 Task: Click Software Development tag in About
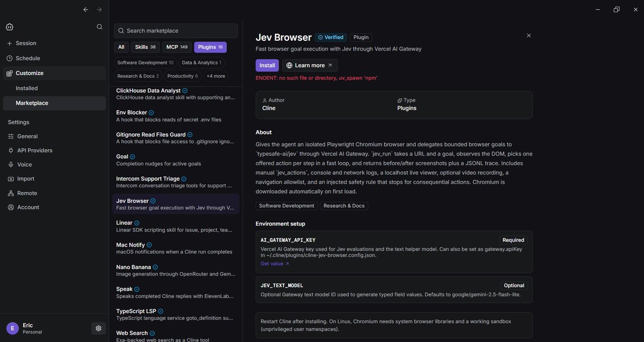click(287, 206)
